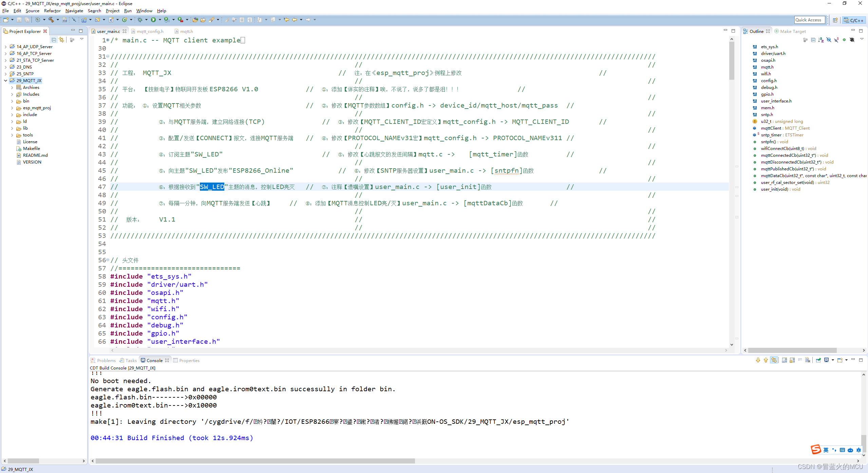The image size is (868, 473).
Task: Toggle Hide Static Members in Outline
Action: [836, 40]
